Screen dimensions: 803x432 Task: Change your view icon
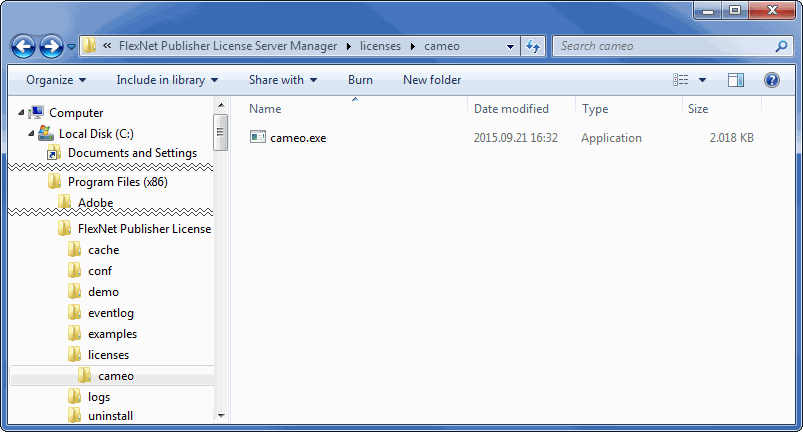[681, 80]
